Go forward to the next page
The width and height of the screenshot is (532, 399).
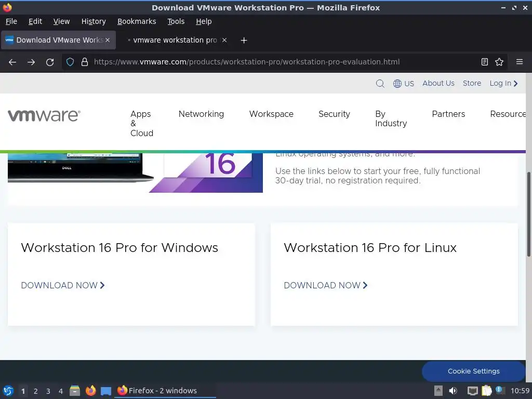point(31,62)
